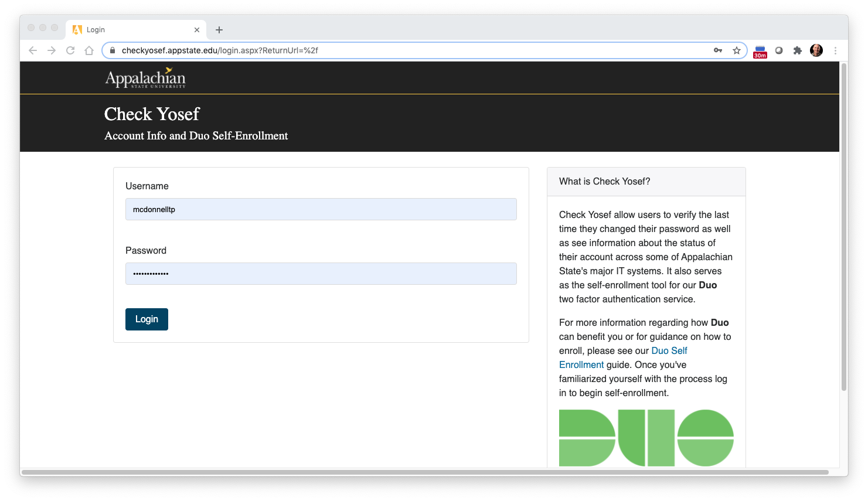Open a new tab with the plus button
Viewport: 868px width, 501px height.
click(219, 30)
